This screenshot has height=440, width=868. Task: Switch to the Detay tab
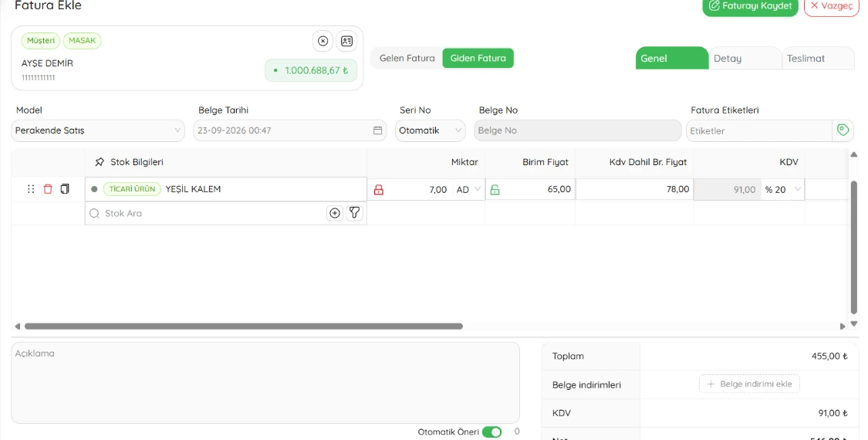point(745,58)
